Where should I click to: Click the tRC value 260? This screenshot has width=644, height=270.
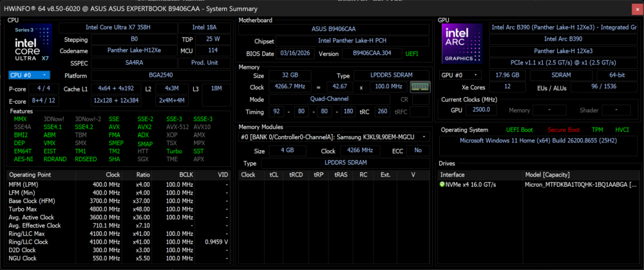(383, 111)
